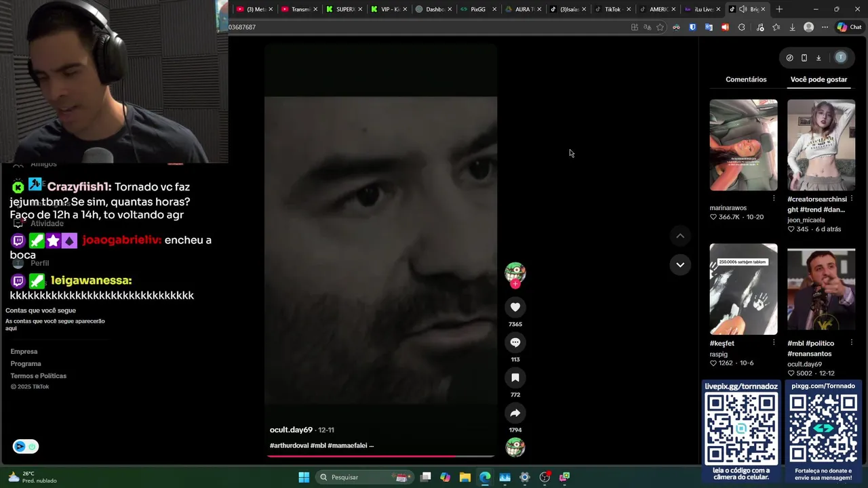Click the livepix.gg/tornnadoz QR code
The width and height of the screenshot is (868, 488).
point(741,429)
